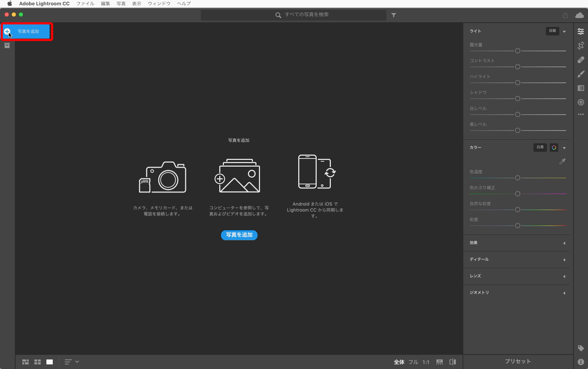Click the 彩度 slider handle
This screenshot has width=588, height=369.
[x=518, y=226]
